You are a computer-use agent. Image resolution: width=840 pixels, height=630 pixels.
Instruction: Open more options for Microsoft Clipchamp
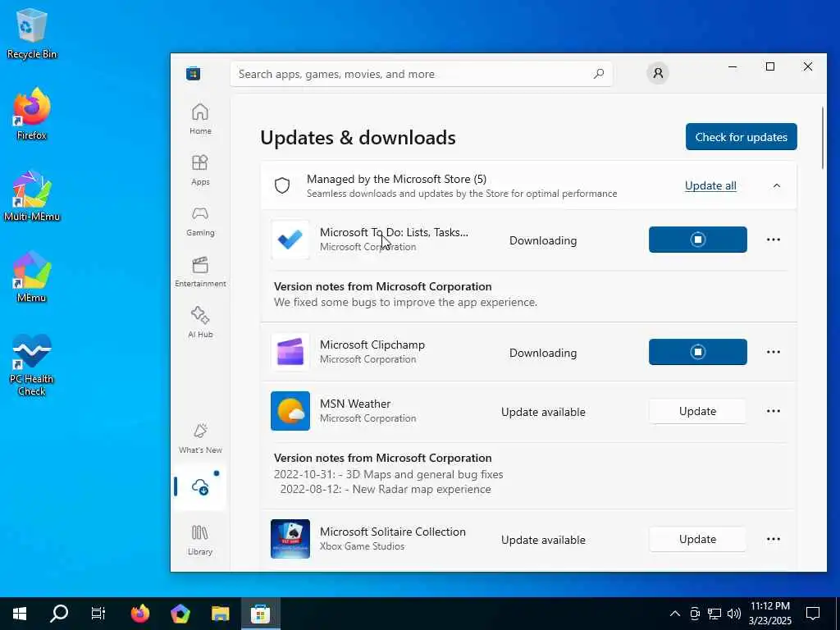click(x=773, y=352)
